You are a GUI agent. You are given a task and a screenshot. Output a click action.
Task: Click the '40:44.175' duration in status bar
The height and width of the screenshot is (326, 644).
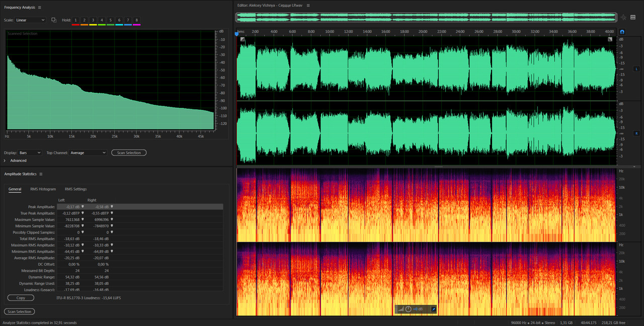pos(589,322)
